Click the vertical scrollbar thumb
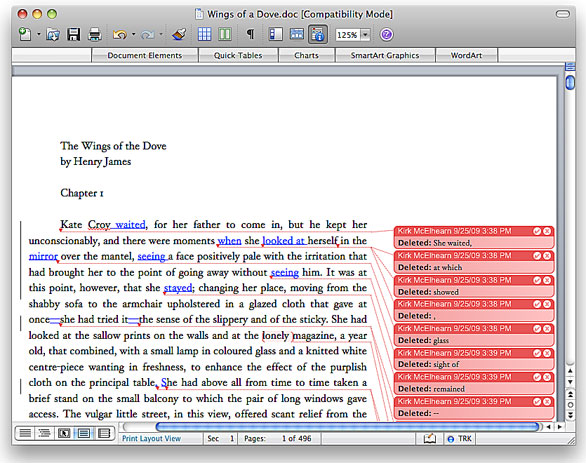 570,83
